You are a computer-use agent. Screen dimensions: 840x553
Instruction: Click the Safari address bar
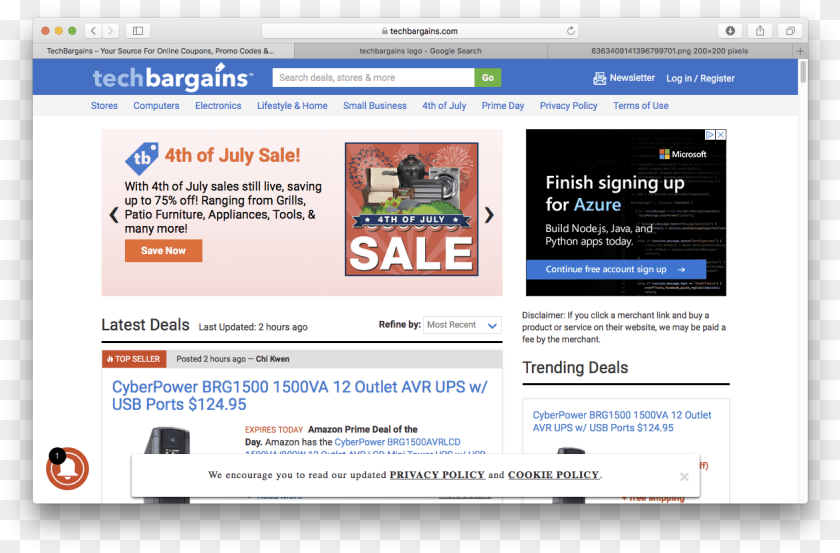pyautogui.click(x=420, y=31)
